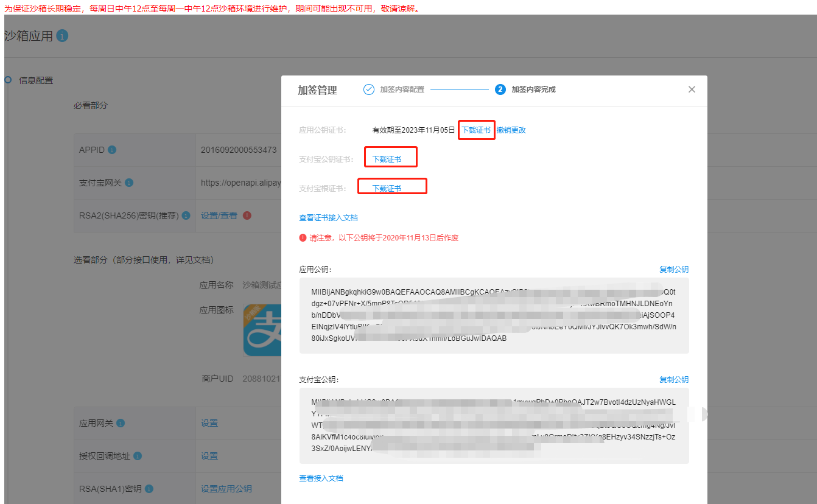Click the 有效期至2023年11月05日 text
This screenshot has width=817, height=504.
[413, 130]
